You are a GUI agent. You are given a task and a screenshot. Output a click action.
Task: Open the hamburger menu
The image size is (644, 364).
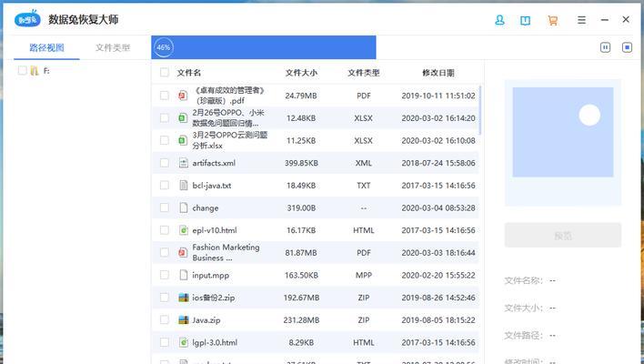pos(581,20)
